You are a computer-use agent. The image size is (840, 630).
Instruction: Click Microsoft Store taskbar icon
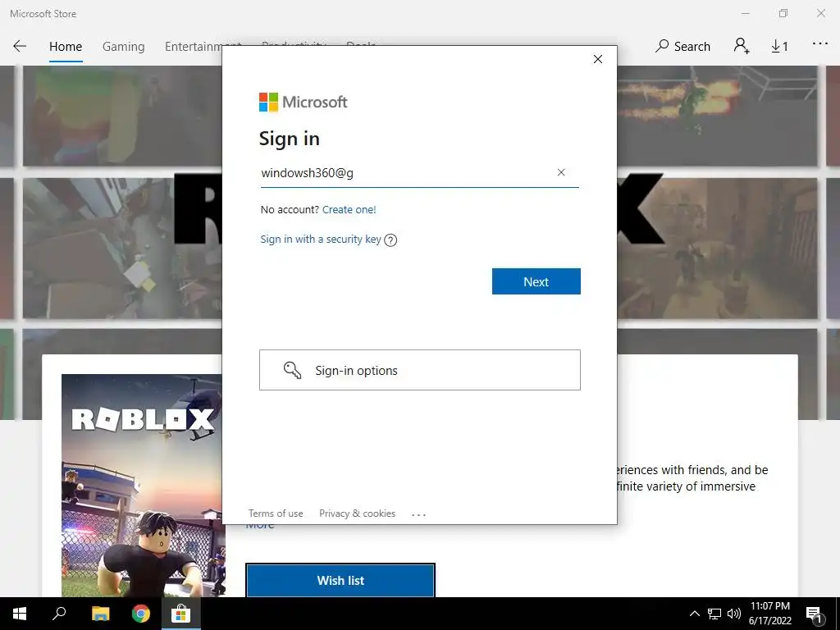pos(181,614)
